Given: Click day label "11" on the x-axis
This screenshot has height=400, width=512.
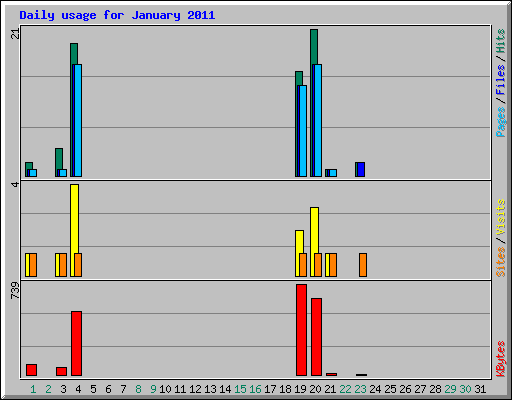Looking at the screenshot, I should pyautogui.click(x=180, y=389).
